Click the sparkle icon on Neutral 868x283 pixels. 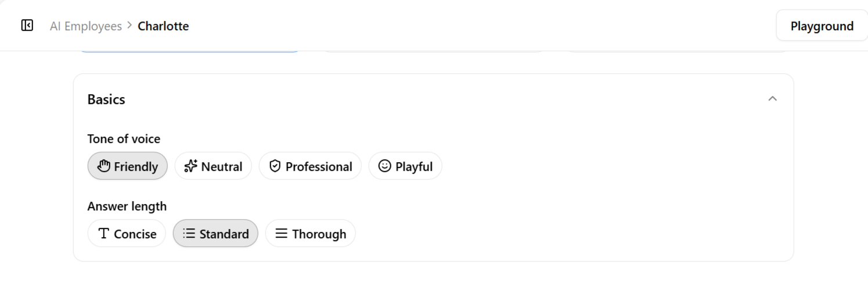190,166
